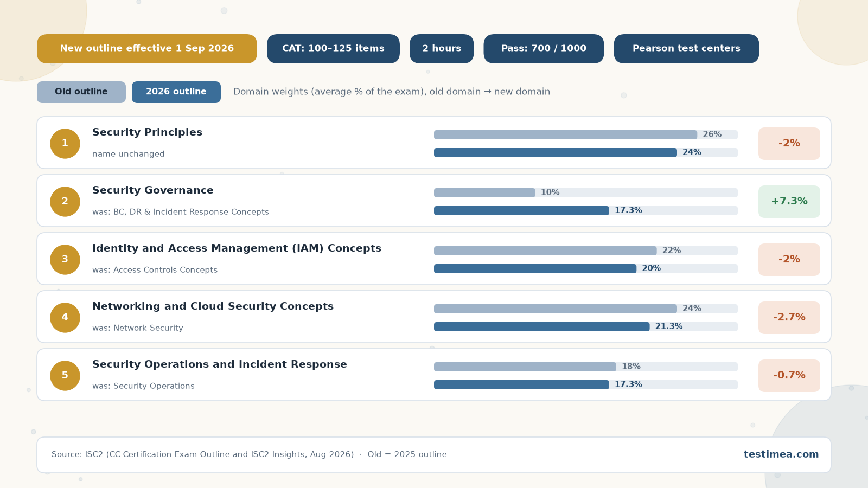The height and width of the screenshot is (488, 868).
Task: Click the -2.7% change badge
Action: click(x=789, y=318)
